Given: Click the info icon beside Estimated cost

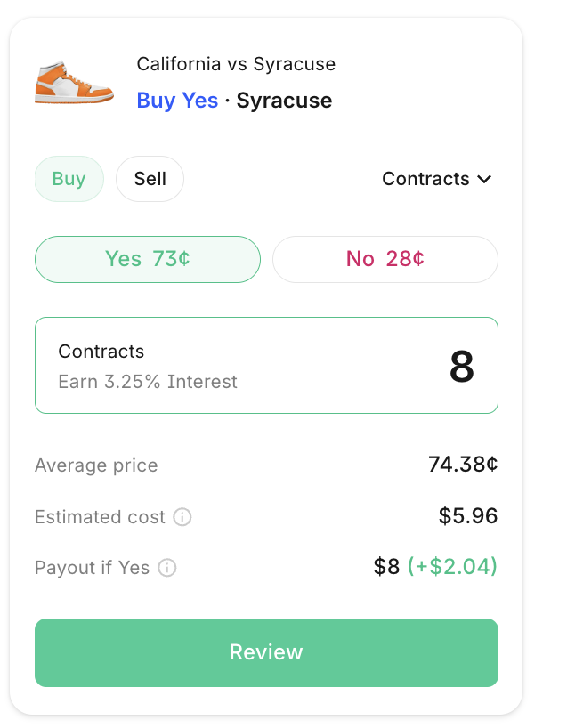Looking at the screenshot, I should 182,517.
